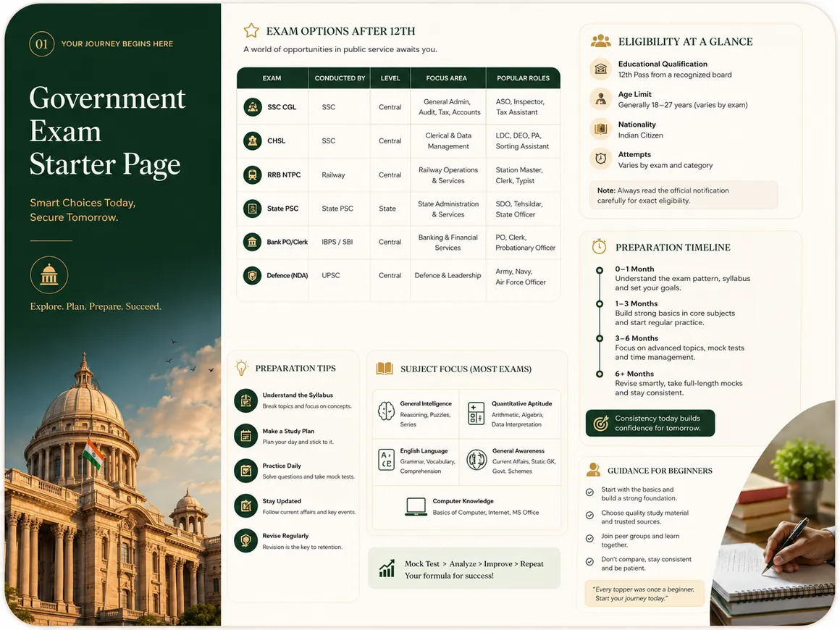
Task: Click the Bank PO/Clerk bank icon
Action: 252,242
